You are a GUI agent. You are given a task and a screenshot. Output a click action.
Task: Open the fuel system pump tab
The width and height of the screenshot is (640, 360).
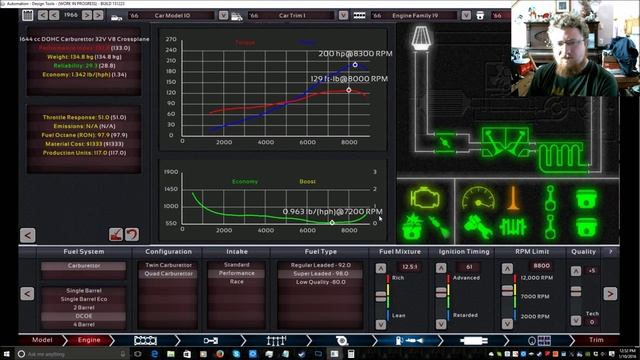point(408,340)
